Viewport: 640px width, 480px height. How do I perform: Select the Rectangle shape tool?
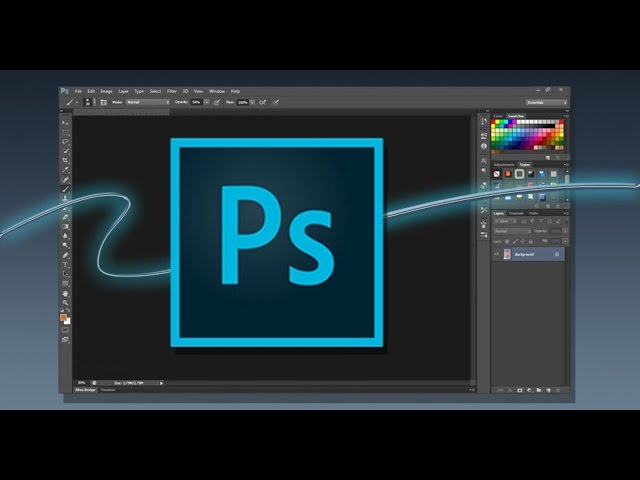65,283
